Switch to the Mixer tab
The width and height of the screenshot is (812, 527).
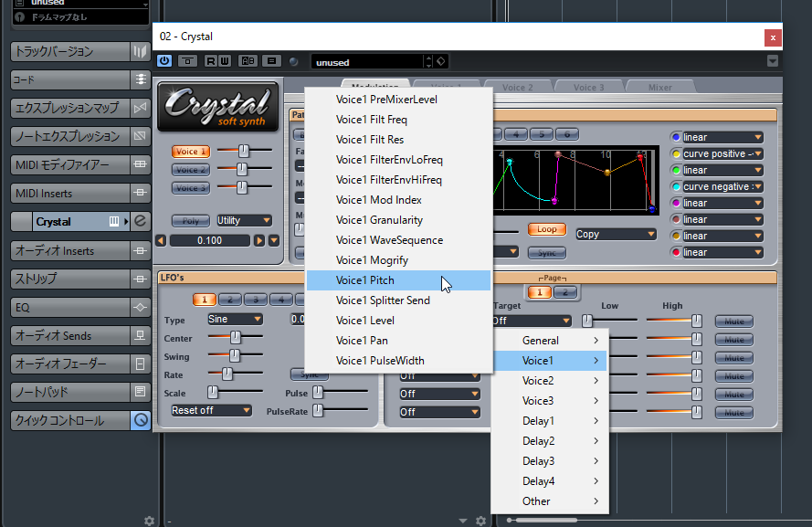coord(660,87)
